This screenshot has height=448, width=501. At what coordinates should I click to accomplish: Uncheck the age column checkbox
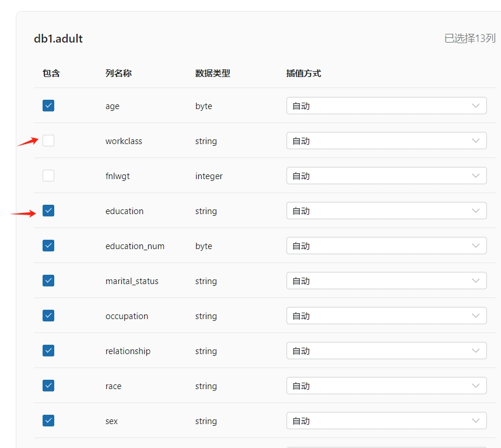[x=48, y=106]
